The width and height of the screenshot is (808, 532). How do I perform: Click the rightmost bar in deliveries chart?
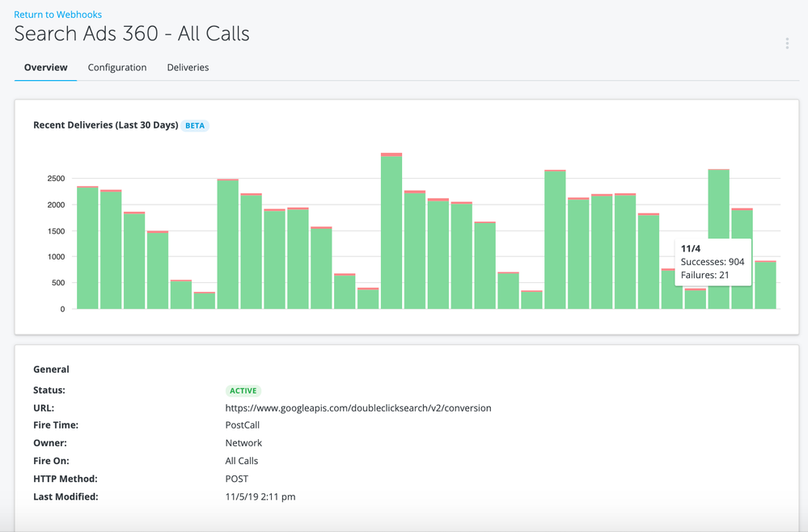click(x=765, y=287)
